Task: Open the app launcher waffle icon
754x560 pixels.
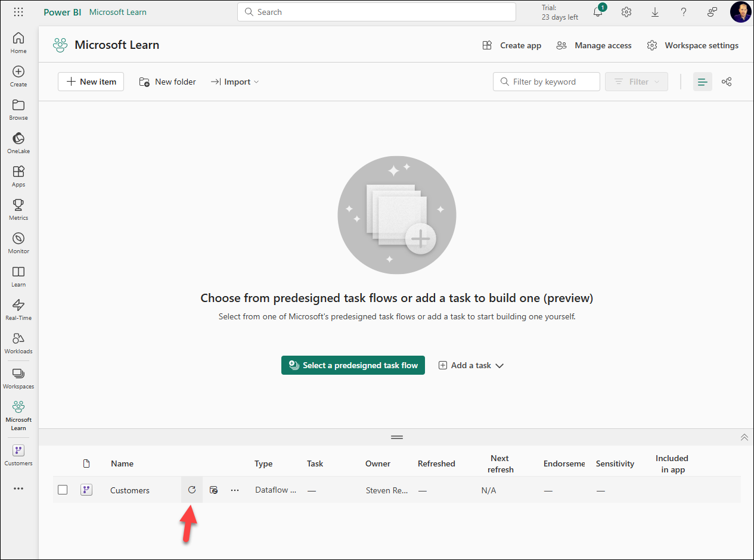Action: pyautogui.click(x=18, y=12)
